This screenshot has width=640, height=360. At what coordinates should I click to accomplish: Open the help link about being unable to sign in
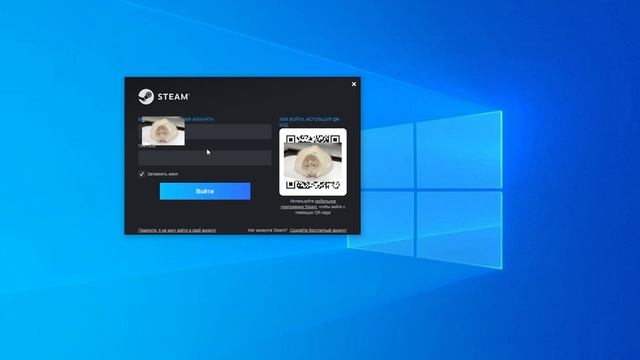point(177,230)
